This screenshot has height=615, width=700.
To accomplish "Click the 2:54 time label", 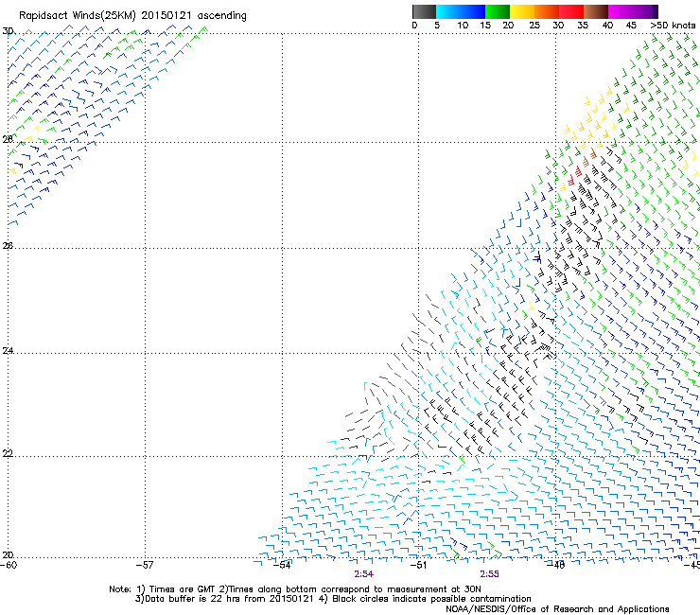I will point(364,574).
